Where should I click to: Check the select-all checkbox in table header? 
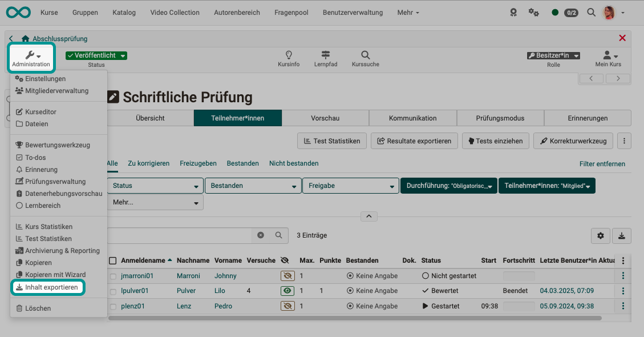tap(111, 260)
